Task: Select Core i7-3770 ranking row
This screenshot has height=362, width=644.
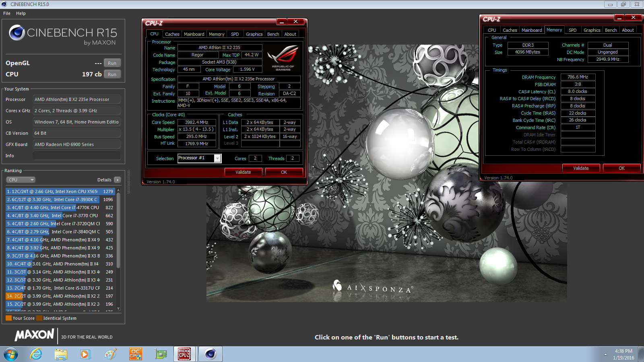Action: pyautogui.click(x=60, y=216)
